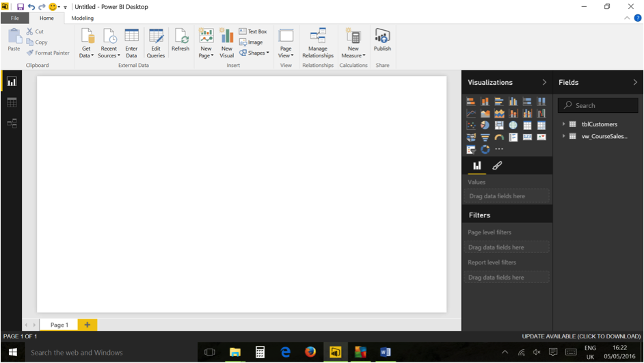Select the KPI visualization
644x363 pixels.
tap(541, 137)
